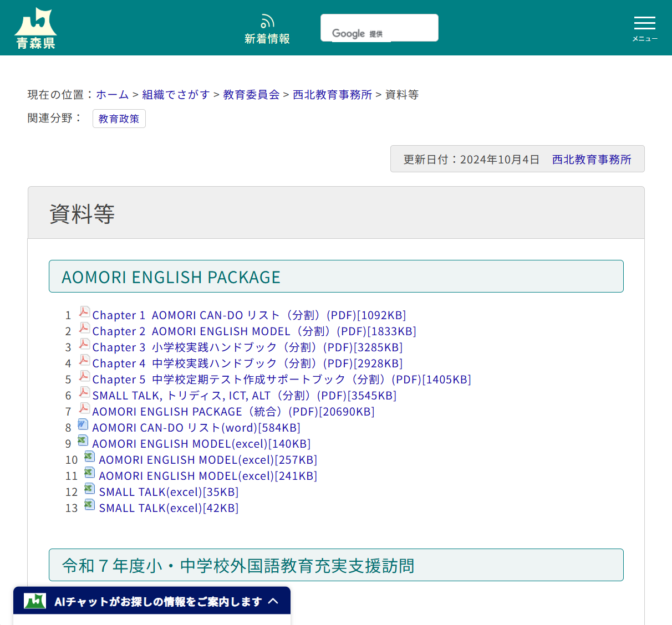The image size is (672, 625).
Task: Open Chapter 2 AOMORI ENGLISH MODEL PDF
Action: coord(254,331)
